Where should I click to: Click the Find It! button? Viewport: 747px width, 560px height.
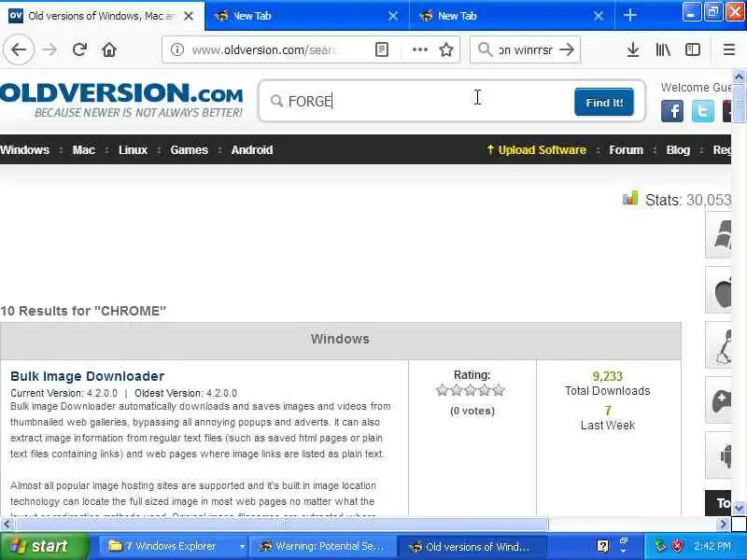604,102
